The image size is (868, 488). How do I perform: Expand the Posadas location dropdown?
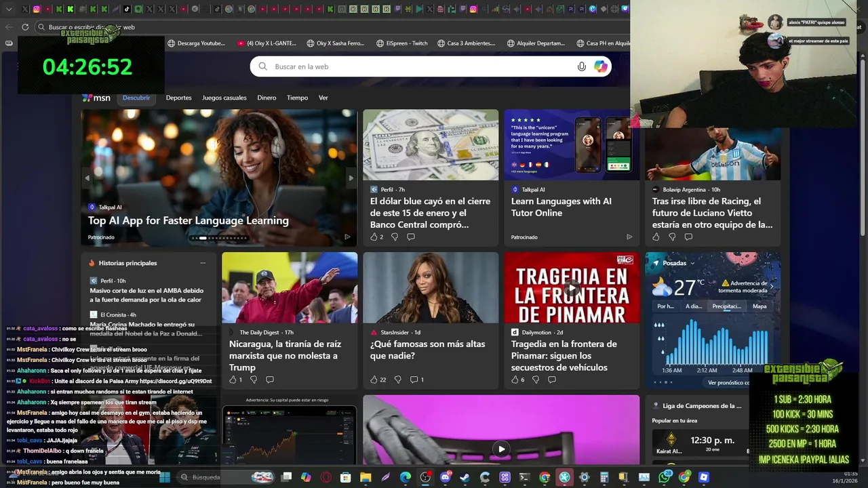692,263
